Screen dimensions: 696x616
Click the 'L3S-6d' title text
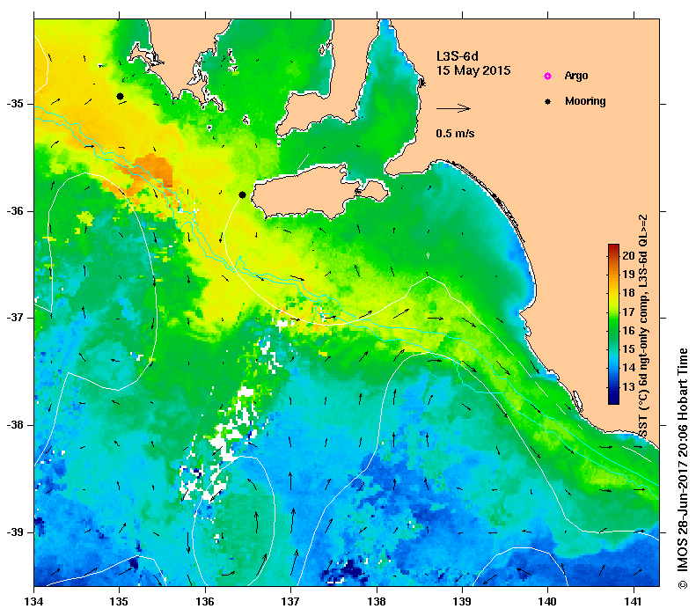[458, 56]
